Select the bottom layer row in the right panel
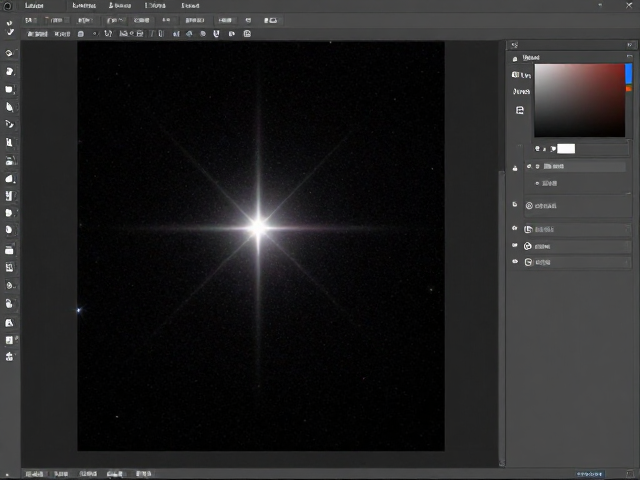Screen dimensions: 640x480 (x=577, y=262)
